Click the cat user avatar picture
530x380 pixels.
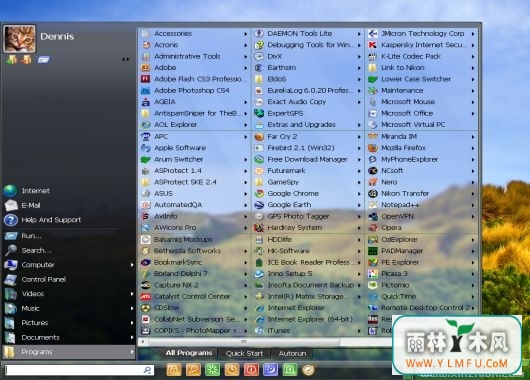tap(19, 39)
